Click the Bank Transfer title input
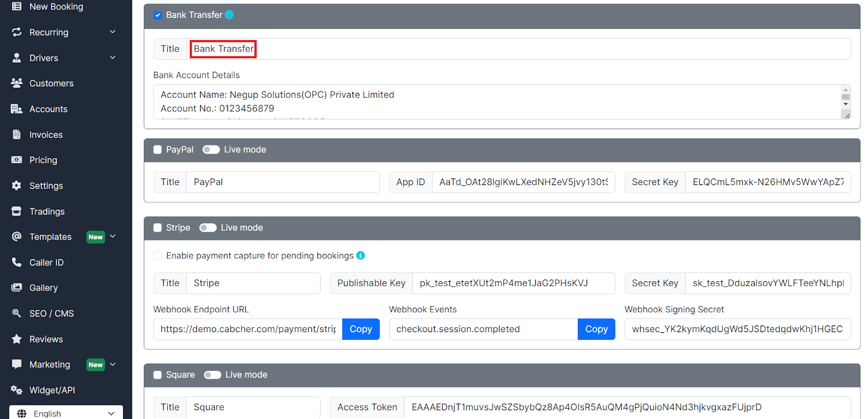The image size is (868, 419). tap(519, 49)
